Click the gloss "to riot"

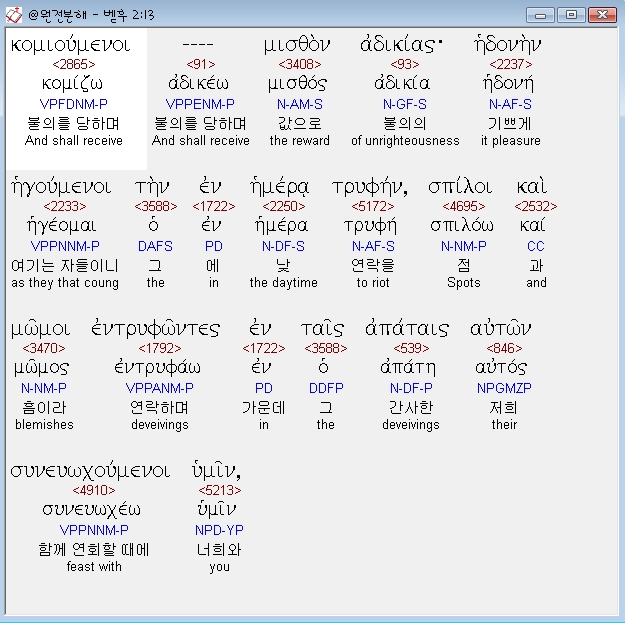coord(373,283)
